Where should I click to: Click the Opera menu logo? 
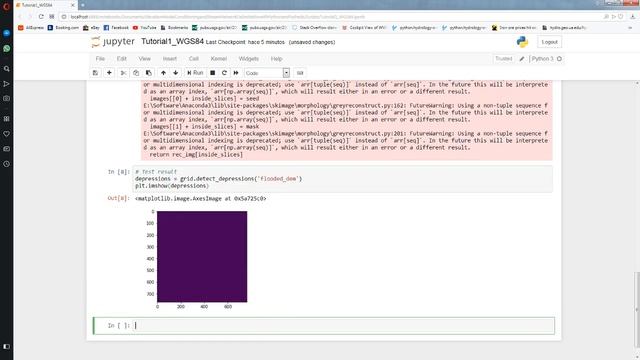coord(6,6)
